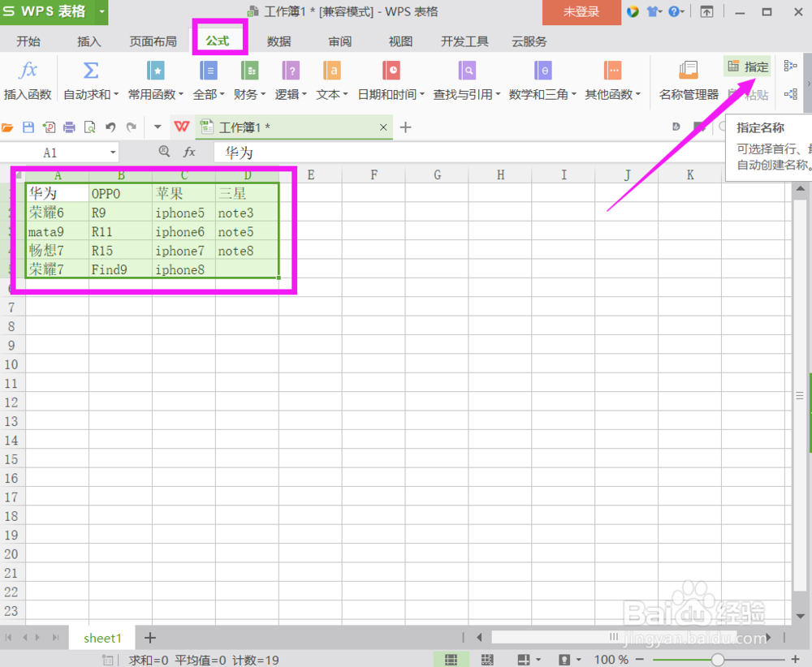The width and height of the screenshot is (812, 667).
Task: Click column header H
Action: point(500,175)
